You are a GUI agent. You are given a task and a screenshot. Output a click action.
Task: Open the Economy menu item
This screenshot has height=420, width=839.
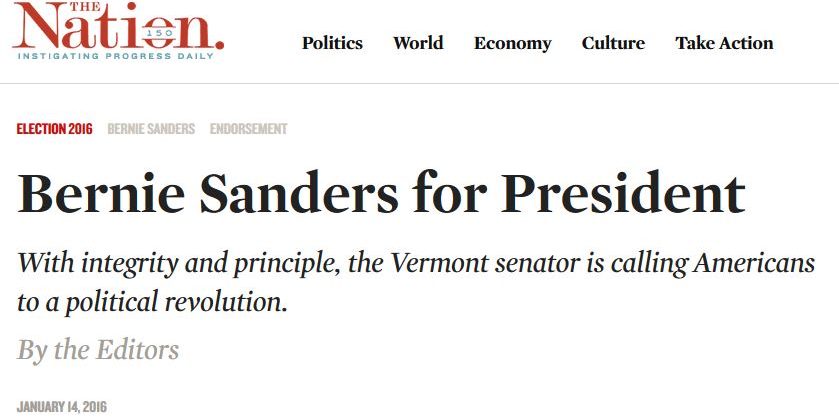point(512,43)
